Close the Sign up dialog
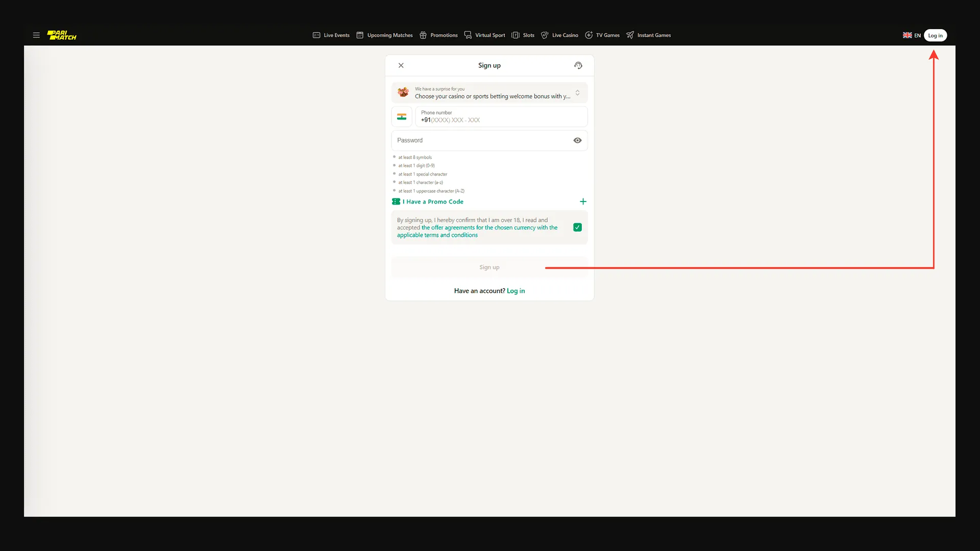 [x=401, y=65]
